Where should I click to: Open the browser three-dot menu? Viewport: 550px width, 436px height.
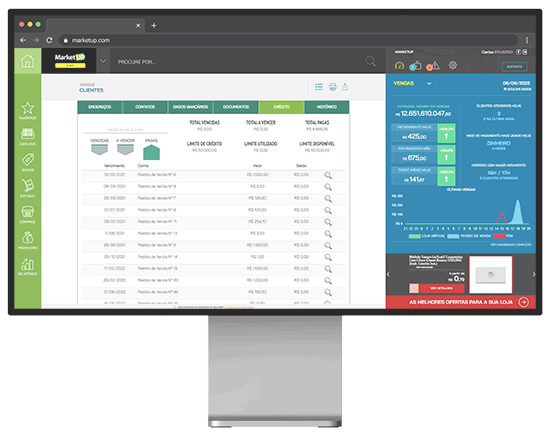point(526,40)
